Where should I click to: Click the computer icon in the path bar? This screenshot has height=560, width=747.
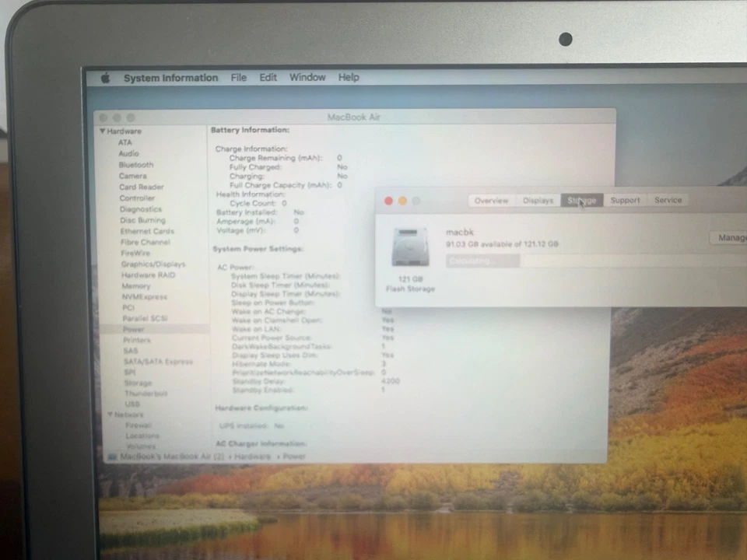(x=112, y=457)
